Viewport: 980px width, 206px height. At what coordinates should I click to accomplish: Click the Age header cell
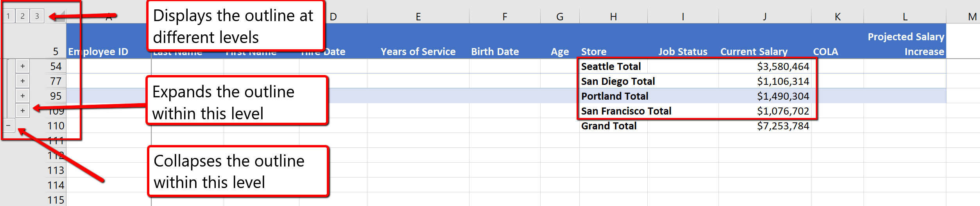pyautogui.click(x=560, y=41)
